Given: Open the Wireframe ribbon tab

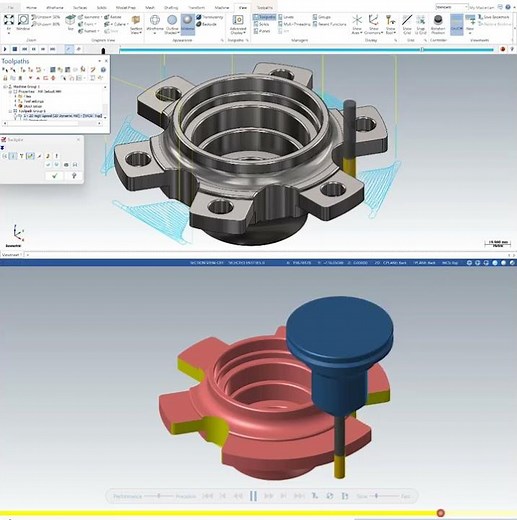Looking at the screenshot, I should tap(55, 7).
